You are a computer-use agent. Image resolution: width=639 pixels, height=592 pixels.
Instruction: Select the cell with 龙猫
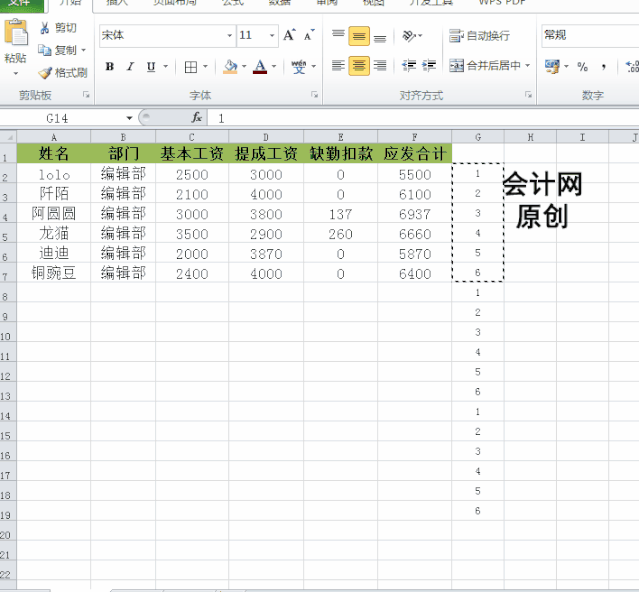point(53,233)
